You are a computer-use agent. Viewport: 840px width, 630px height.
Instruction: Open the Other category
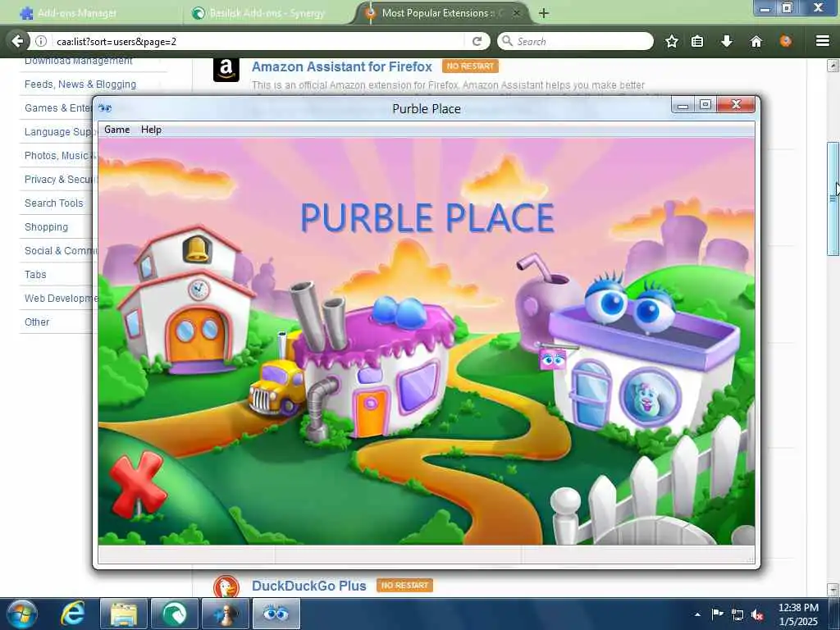coord(37,322)
